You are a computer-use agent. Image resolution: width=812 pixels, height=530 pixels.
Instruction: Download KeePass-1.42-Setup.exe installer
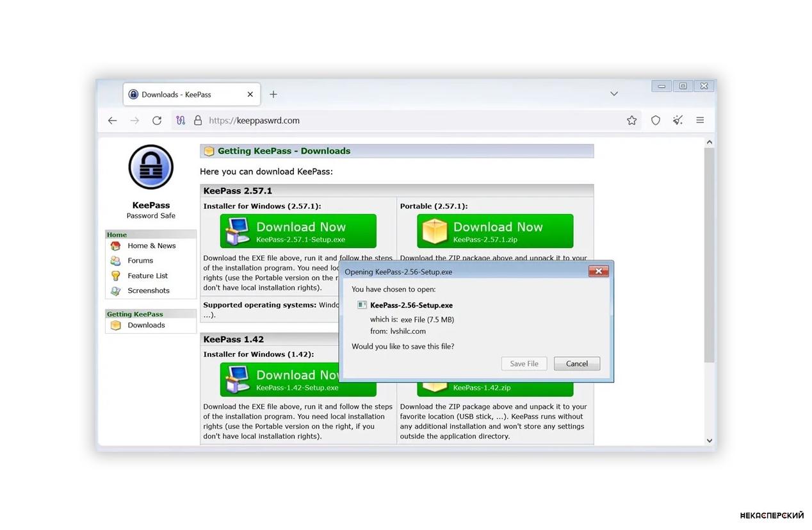280,379
